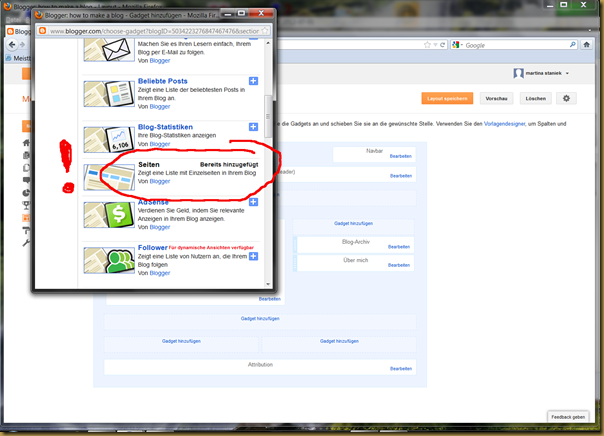
Task: Click Gadget hinzufügen above Blog-Archiv
Action: click(353, 223)
